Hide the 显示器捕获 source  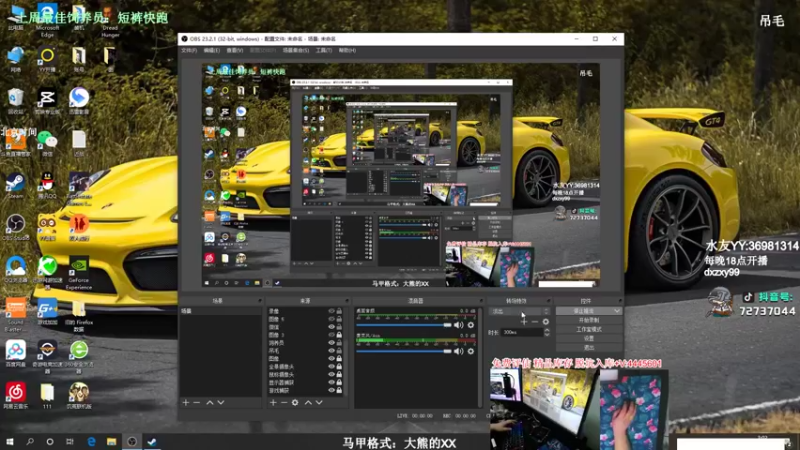[332, 382]
